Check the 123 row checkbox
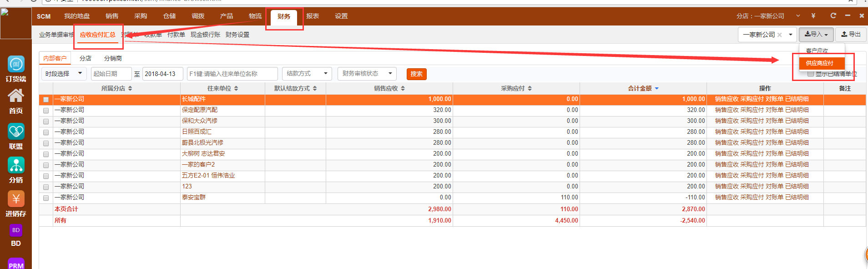868x269 pixels. (x=46, y=187)
